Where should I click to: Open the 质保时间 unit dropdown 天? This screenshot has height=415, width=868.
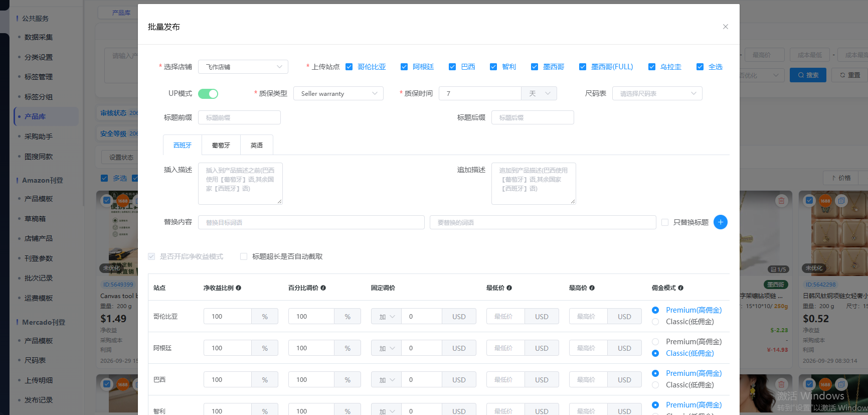point(539,93)
